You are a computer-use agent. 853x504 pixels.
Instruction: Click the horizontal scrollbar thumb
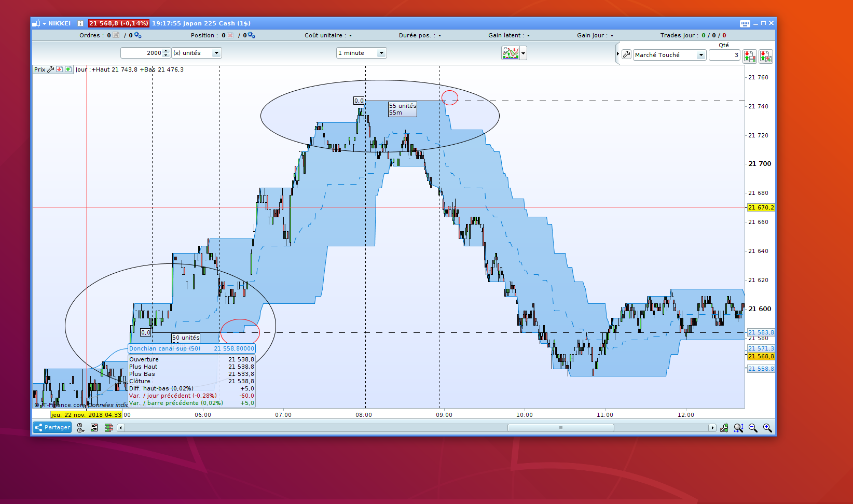(560, 428)
